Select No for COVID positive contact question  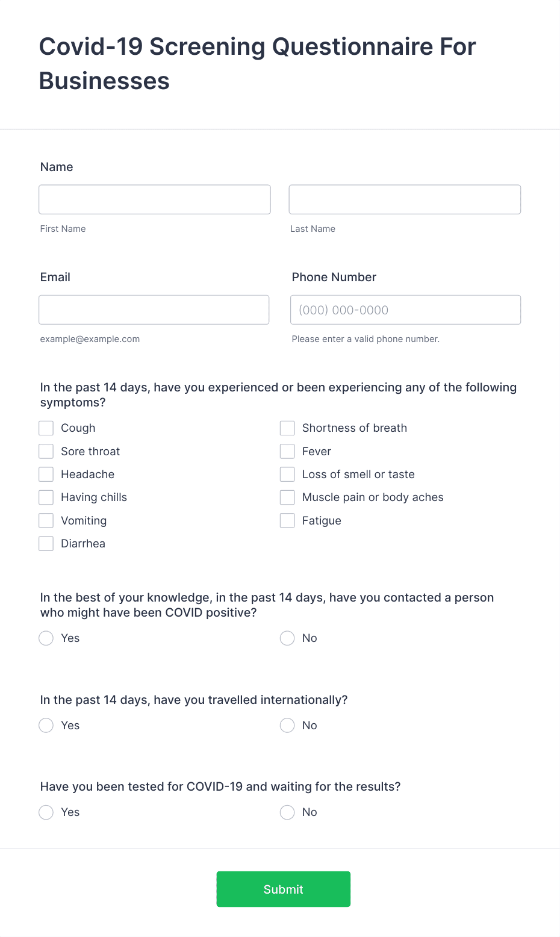287,638
